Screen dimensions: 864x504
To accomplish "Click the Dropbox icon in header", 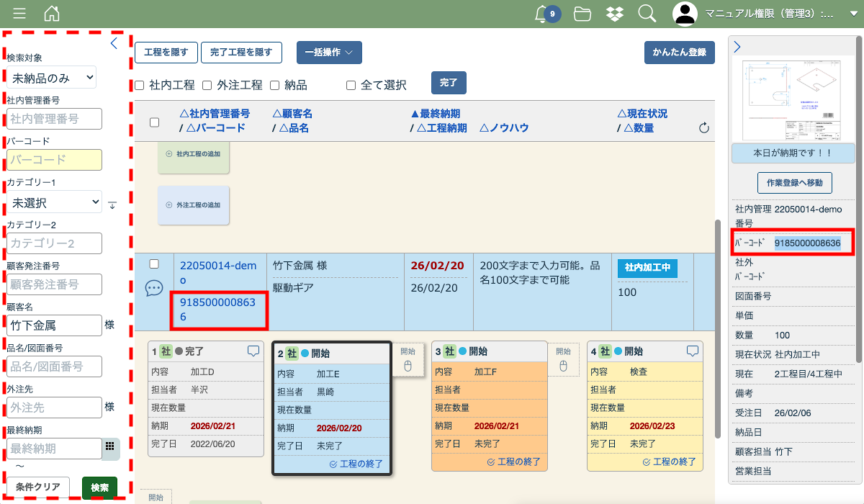I will (614, 14).
